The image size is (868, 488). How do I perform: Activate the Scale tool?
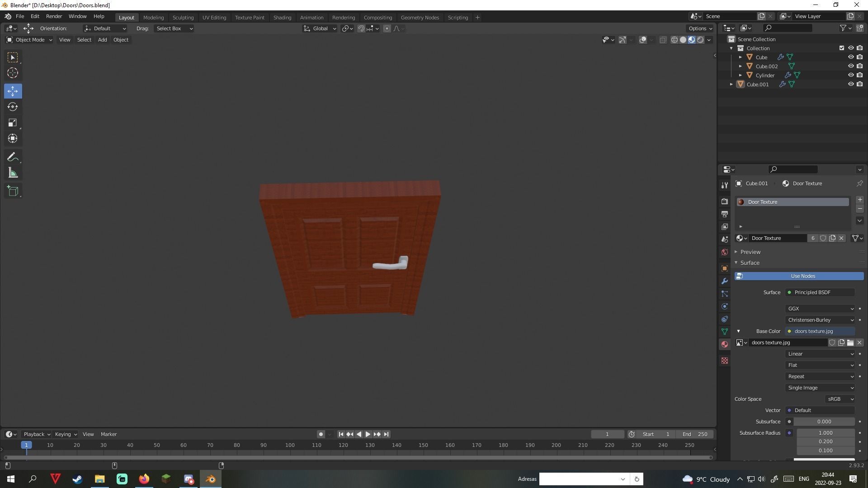pyautogui.click(x=13, y=122)
